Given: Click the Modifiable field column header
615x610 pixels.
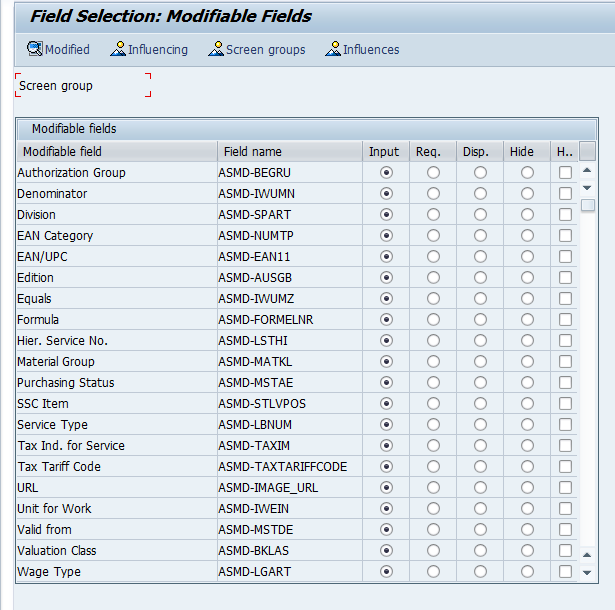Looking at the screenshot, I should 116,152.
